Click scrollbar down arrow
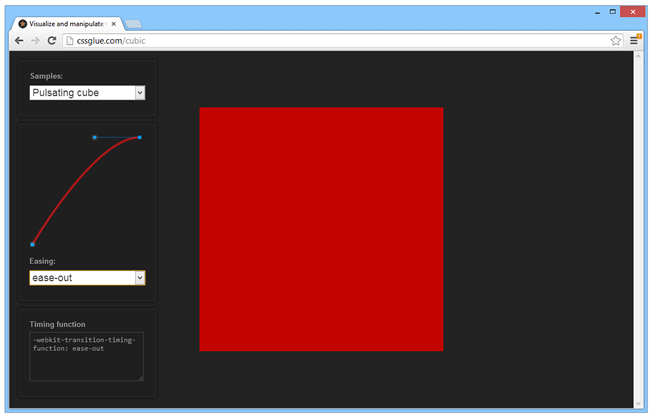653x418 pixels. coord(638,403)
